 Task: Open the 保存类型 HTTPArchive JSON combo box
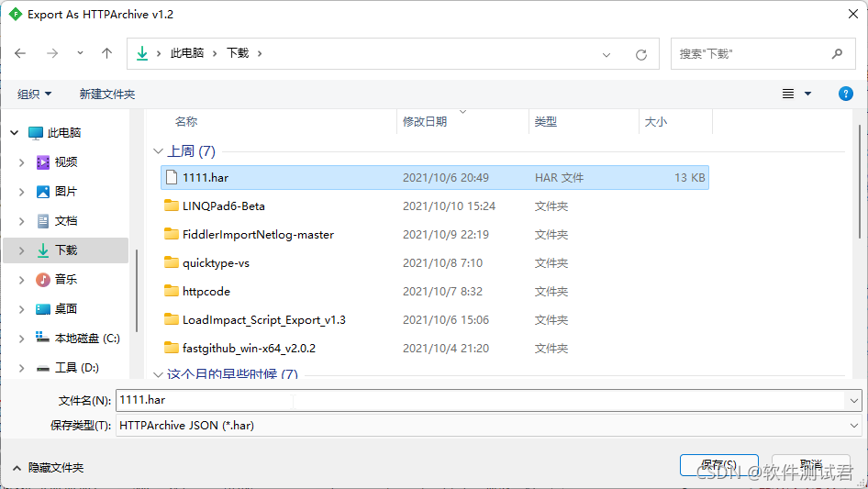click(x=489, y=426)
